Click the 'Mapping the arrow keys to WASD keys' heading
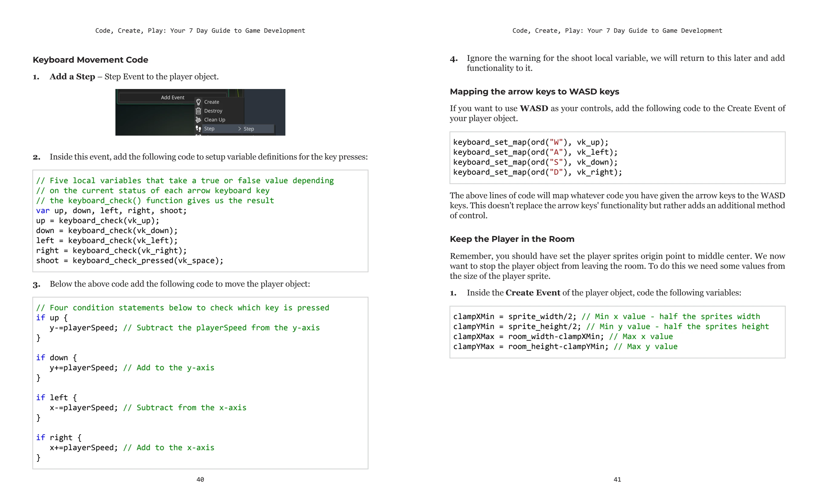The image size is (818, 504). (534, 92)
